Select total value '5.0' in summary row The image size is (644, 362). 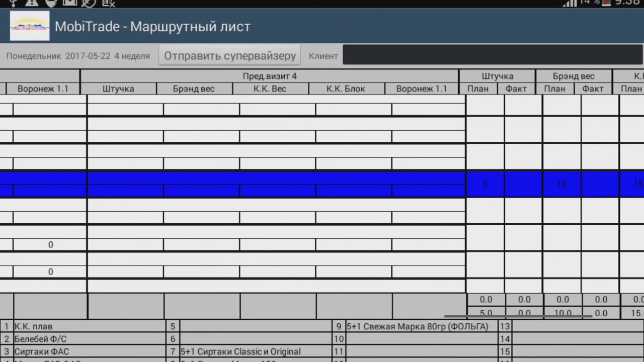486,313
